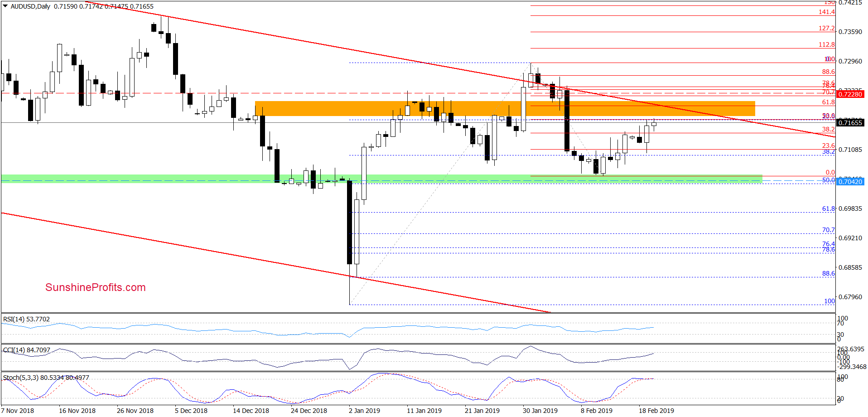This screenshot has width=868, height=417.
Task: Click the 0.74215 price axis value
Action: tap(850, 3)
